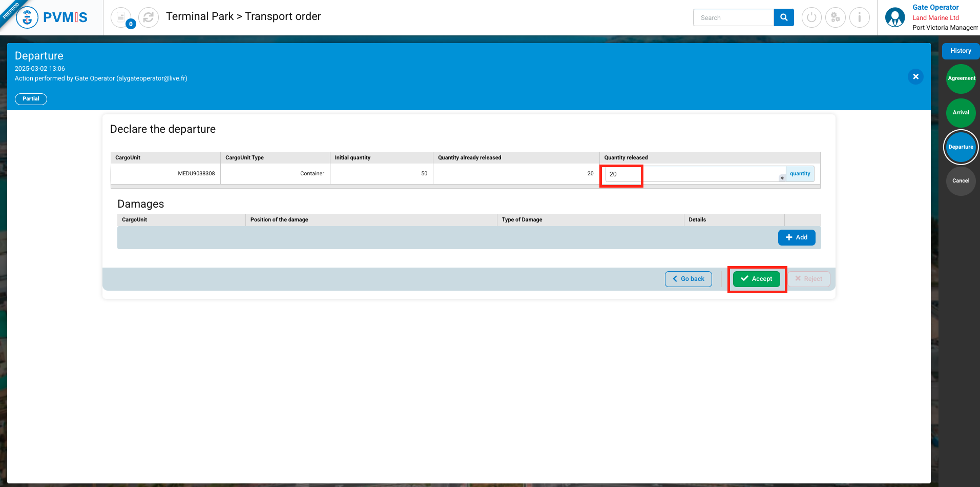
Task: Close the Departure panel with X
Action: [915, 77]
